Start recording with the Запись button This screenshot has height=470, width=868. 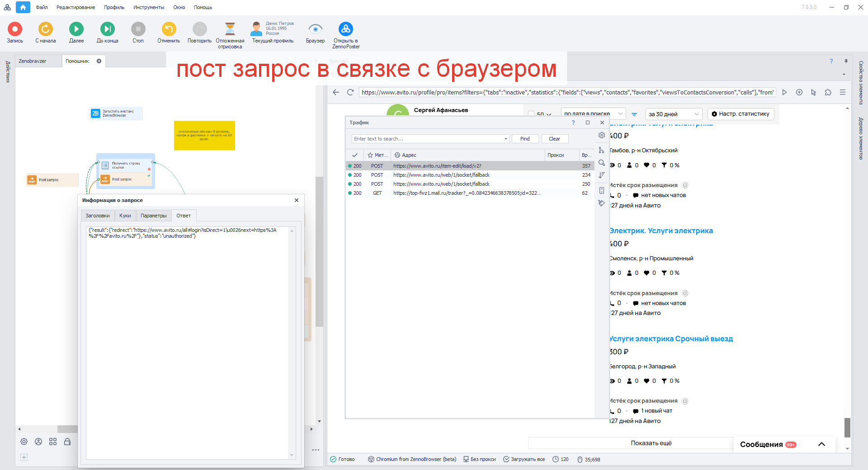tap(15, 29)
